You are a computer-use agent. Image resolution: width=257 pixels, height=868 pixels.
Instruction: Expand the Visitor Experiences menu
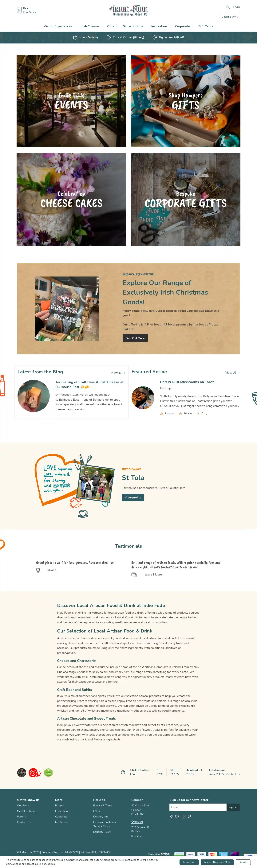point(58,26)
